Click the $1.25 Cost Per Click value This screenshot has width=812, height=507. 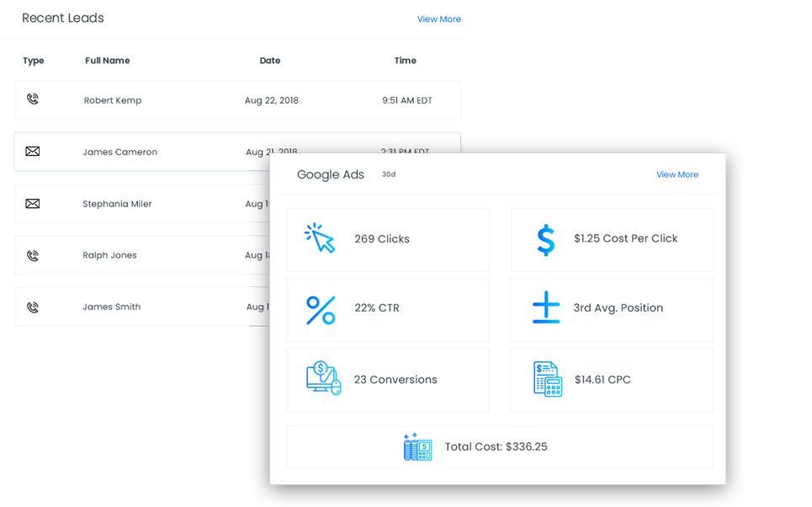pyautogui.click(x=625, y=238)
